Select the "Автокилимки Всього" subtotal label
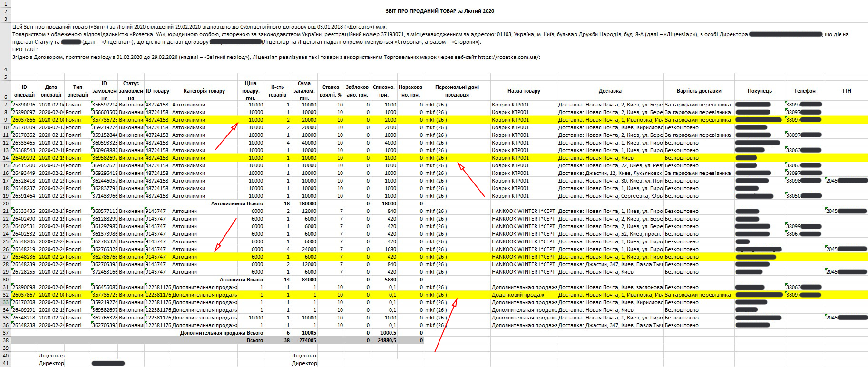The width and height of the screenshot is (868, 367). [237, 203]
